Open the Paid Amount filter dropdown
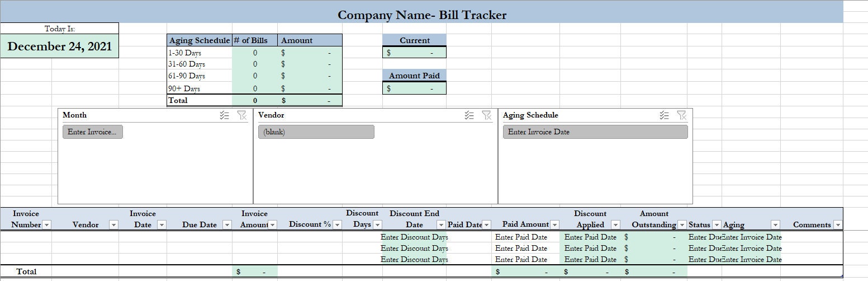Viewport: 868px width, 281px height. (554, 225)
